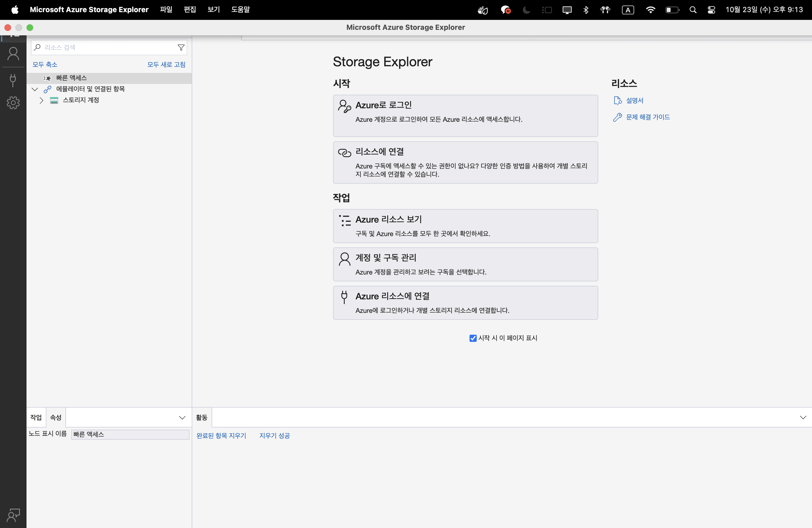Switch to the 속성 tab
This screenshot has width=812, height=528.
click(56, 418)
